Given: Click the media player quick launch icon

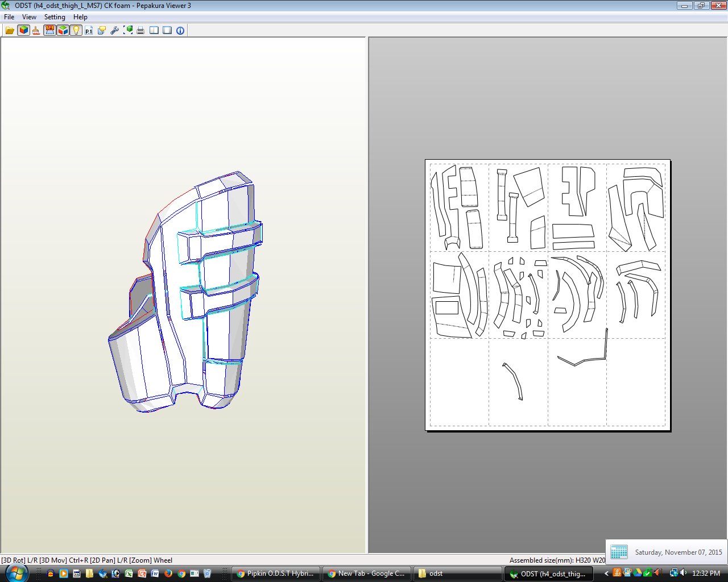Looking at the screenshot, I should click(x=64, y=573).
